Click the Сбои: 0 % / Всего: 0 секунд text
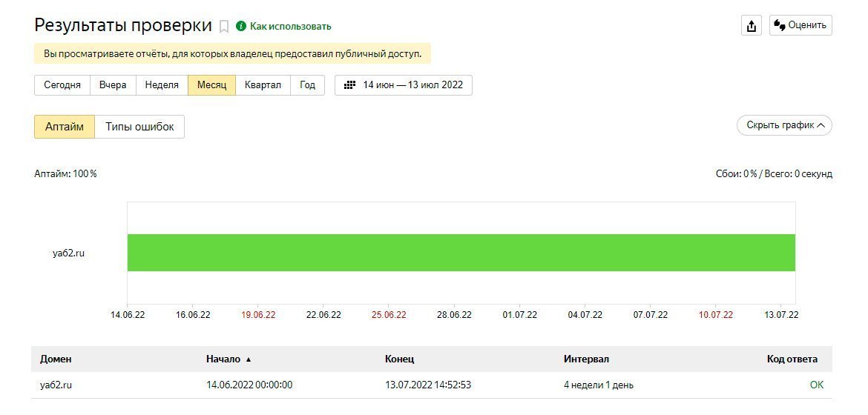Image resolution: width=868 pixels, height=415 pixels. (774, 173)
